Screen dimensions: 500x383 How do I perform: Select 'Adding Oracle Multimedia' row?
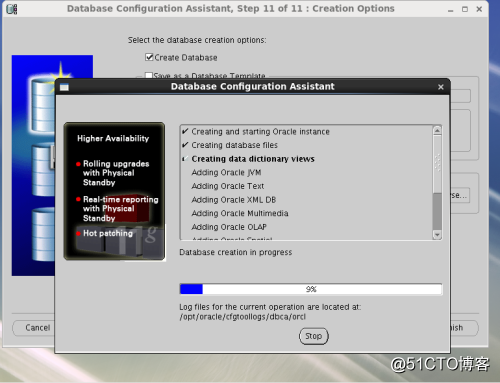coord(307,213)
